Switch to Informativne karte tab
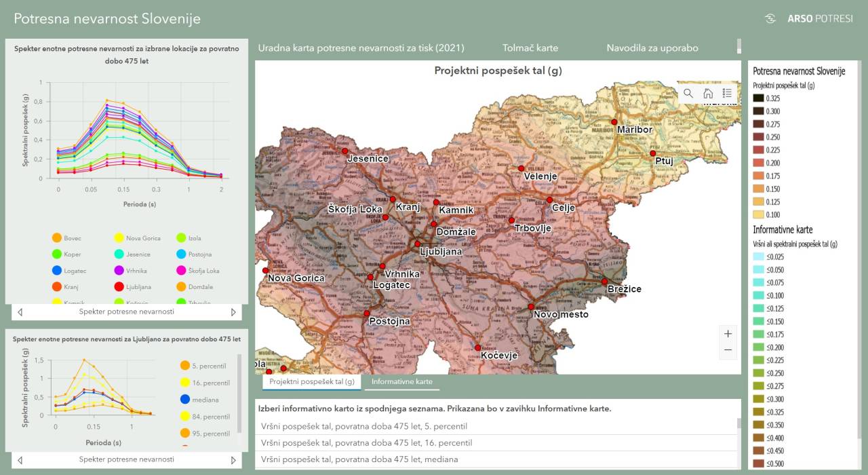 [x=401, y=382]
